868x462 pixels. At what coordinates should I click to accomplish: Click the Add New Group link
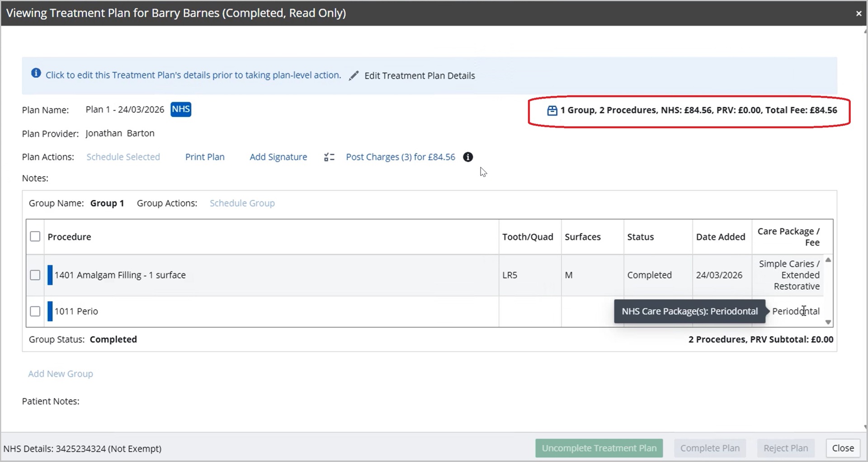[x=61, y=374]
